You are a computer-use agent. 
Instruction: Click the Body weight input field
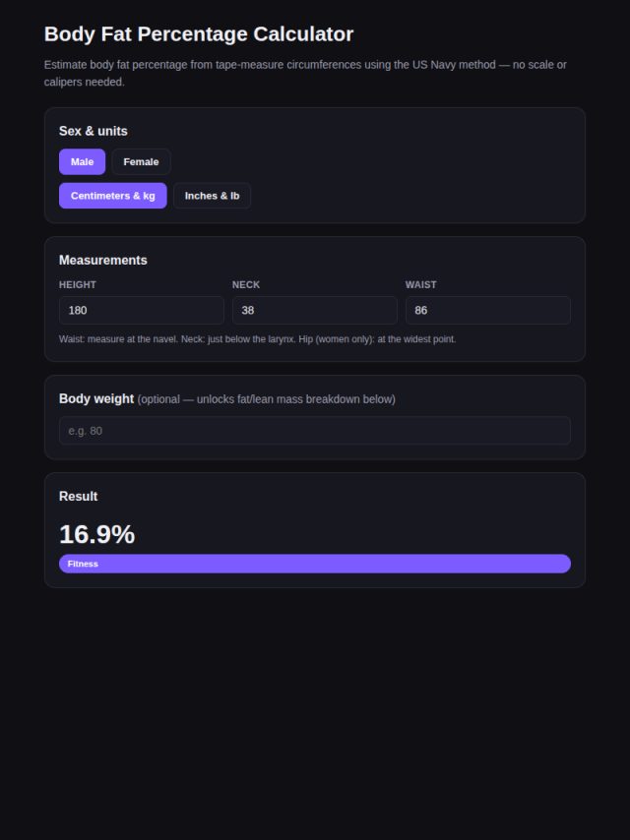point(315,431)
